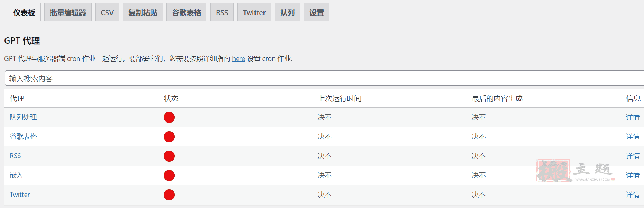Click red status dot for Twitter agent
The image size is (644, 208).
[x=169, y=195]
